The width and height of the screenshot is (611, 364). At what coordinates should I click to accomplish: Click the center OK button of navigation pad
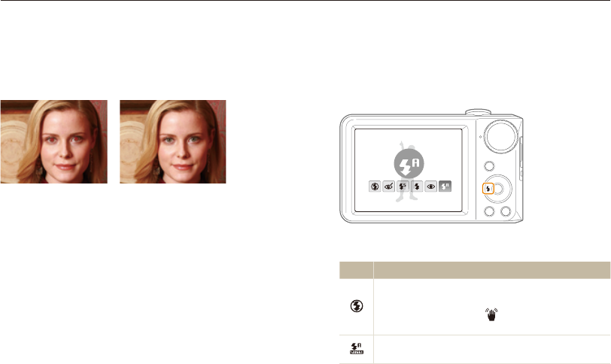tap(498, 190)
